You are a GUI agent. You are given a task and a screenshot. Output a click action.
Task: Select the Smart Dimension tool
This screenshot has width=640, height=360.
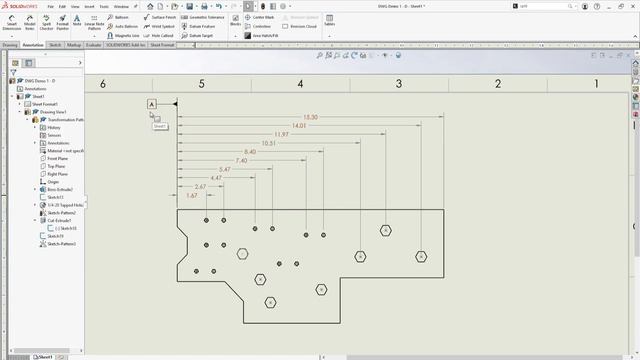[11, 22]
